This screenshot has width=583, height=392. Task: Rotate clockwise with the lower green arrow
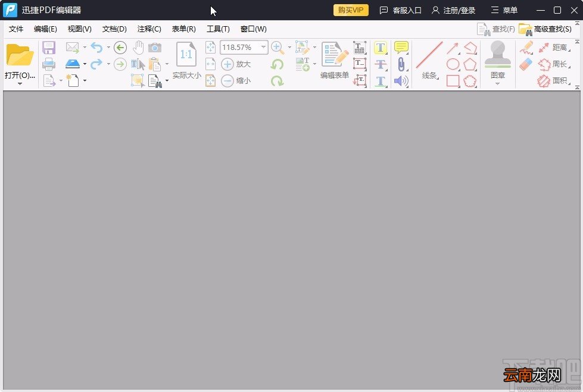click(277, 81)
